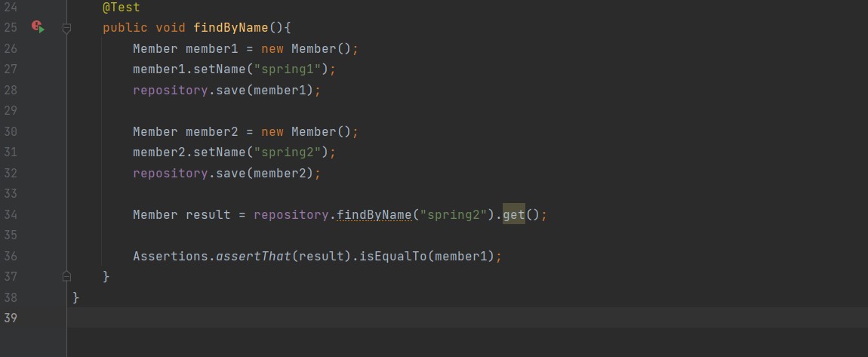Screen dimensions: 868x357
Task: Click the Assertions class name
Action: 171,257
